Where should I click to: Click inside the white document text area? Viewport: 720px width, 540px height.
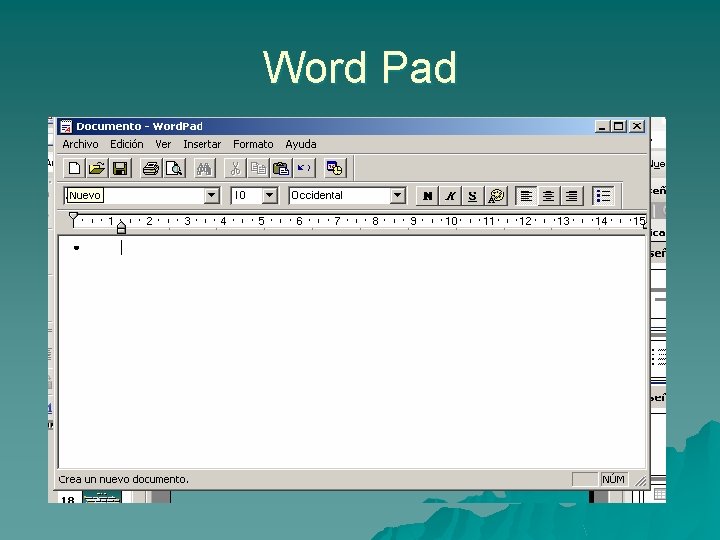pyautogui.click(x=352, y=352)
